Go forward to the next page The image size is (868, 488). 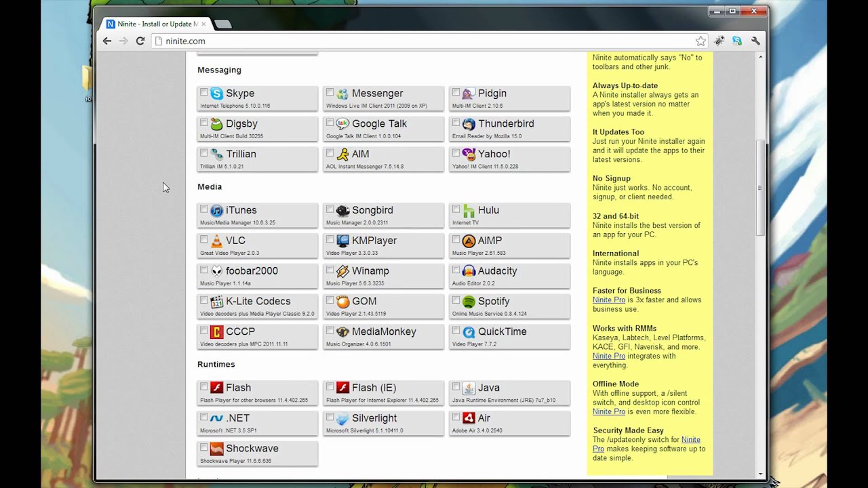click(123, 41)
